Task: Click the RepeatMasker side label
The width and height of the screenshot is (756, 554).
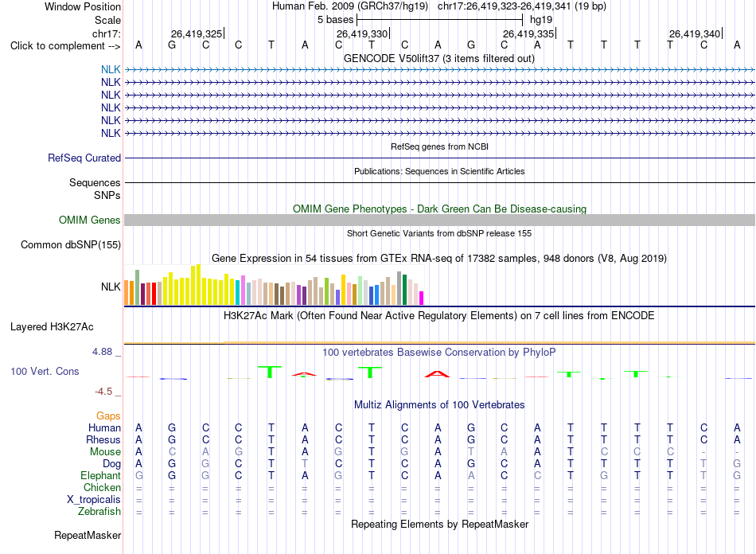Action: point(88,536)
